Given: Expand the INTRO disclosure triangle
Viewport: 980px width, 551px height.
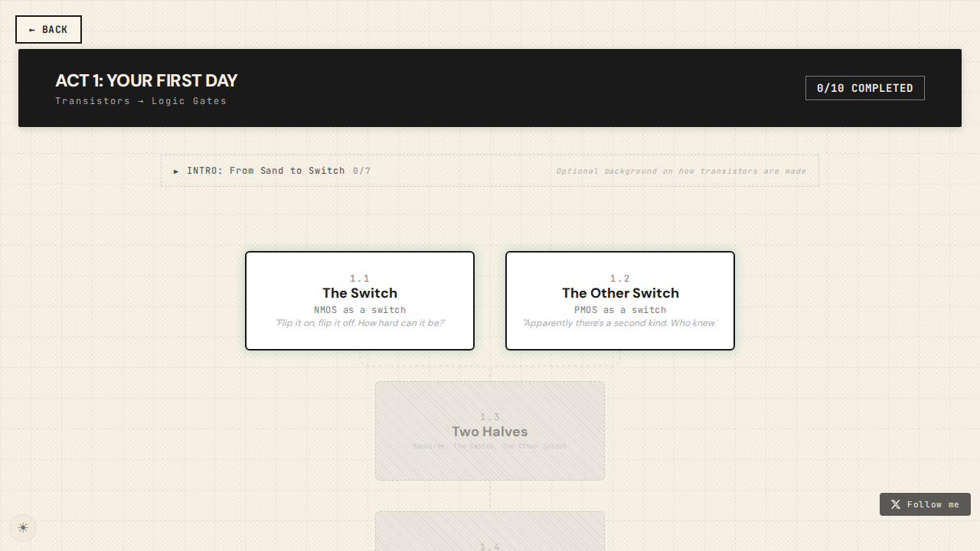Looking at the screenshot, I should coord(176,171).
